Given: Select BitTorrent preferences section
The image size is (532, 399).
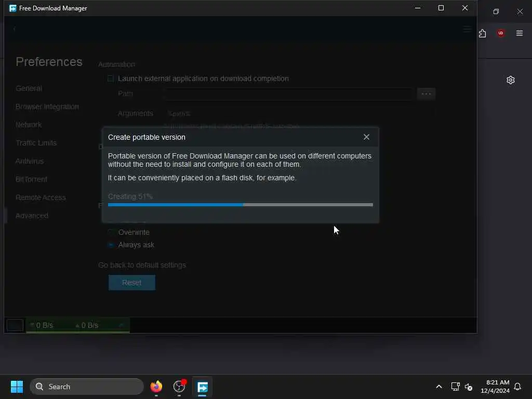Looking at the screenshot, I should [31, 179].
